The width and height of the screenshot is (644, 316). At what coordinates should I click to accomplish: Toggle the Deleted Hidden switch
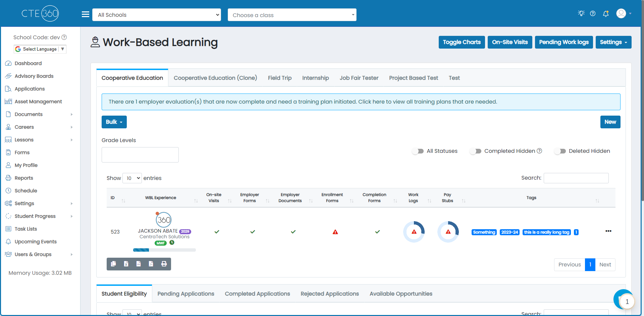(560, 151)
